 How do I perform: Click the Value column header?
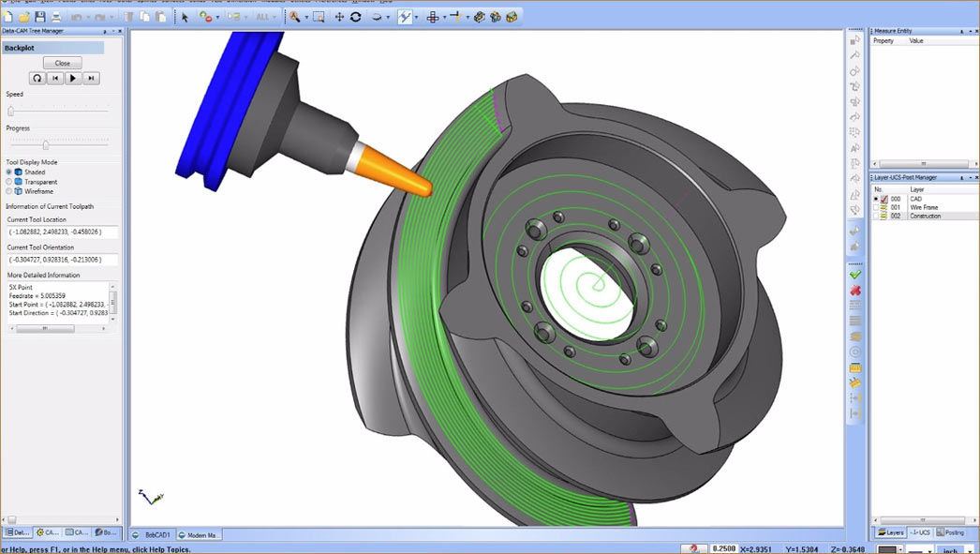coord(916,40)
